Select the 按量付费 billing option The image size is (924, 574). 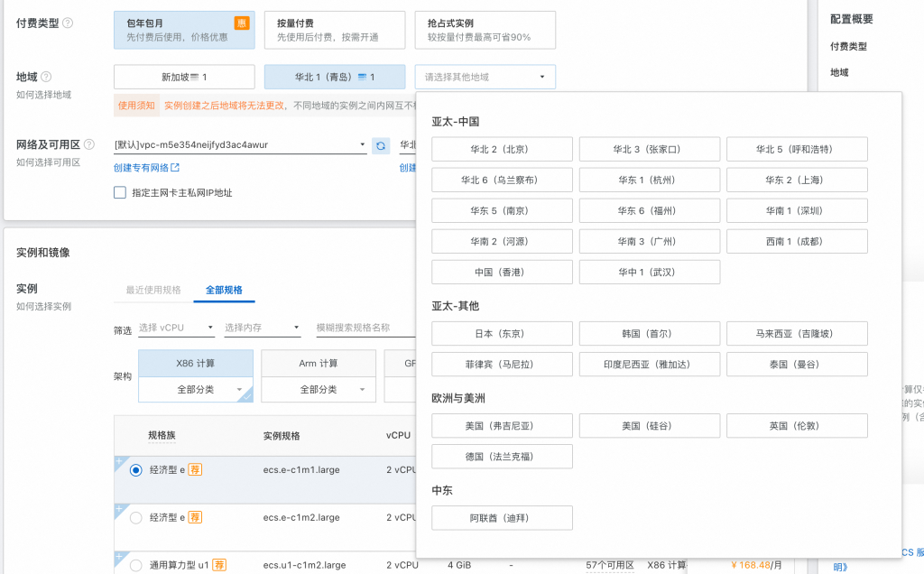334,30
